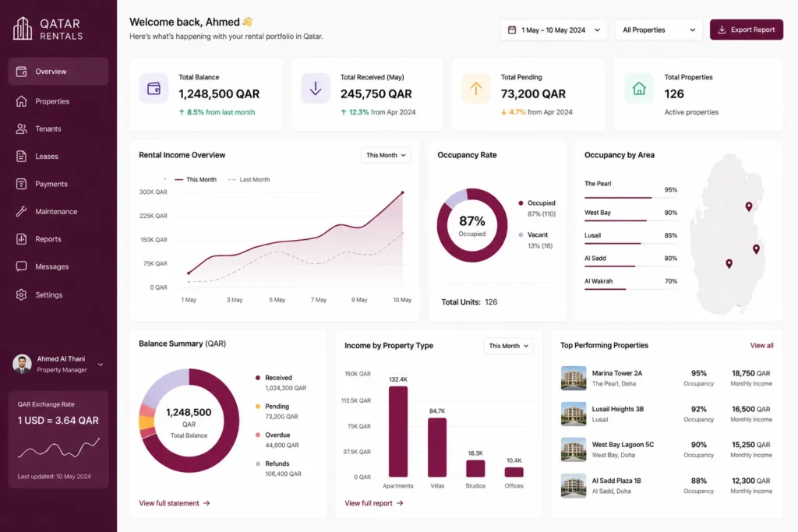
Task: Click the Payments receipt icon
Action: [x=21, y=184]
